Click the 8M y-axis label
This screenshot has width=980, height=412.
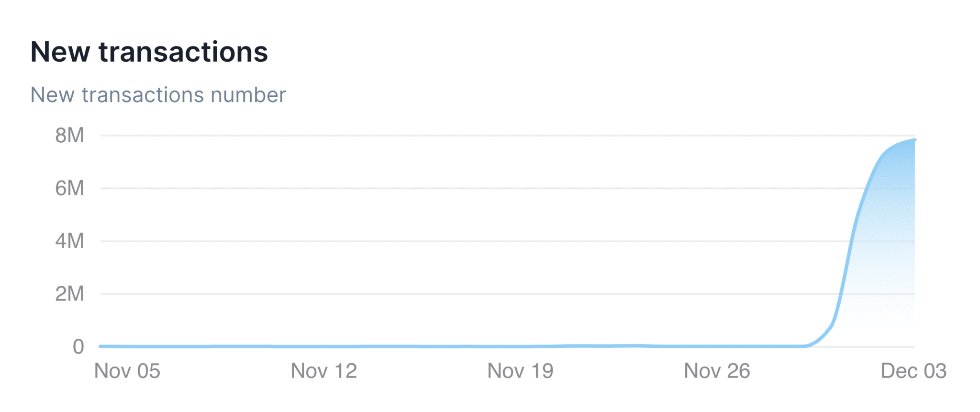pyautogui.click(x=69, y=136)
